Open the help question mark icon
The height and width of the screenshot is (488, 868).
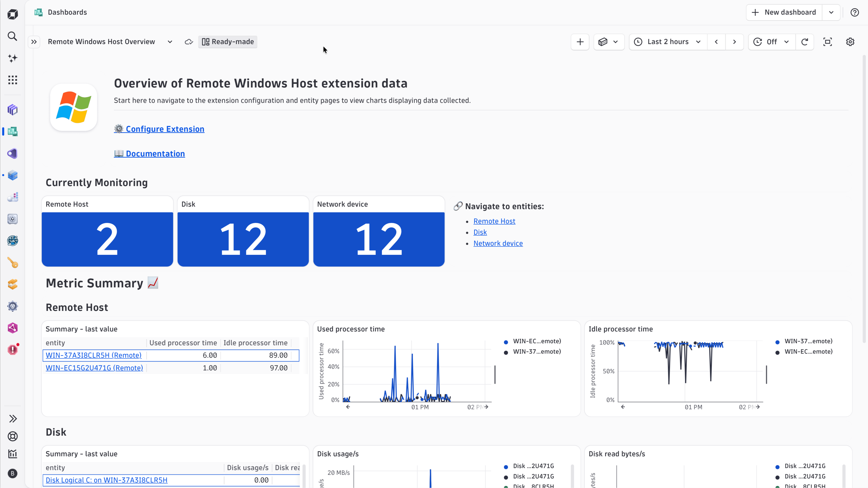854,12
